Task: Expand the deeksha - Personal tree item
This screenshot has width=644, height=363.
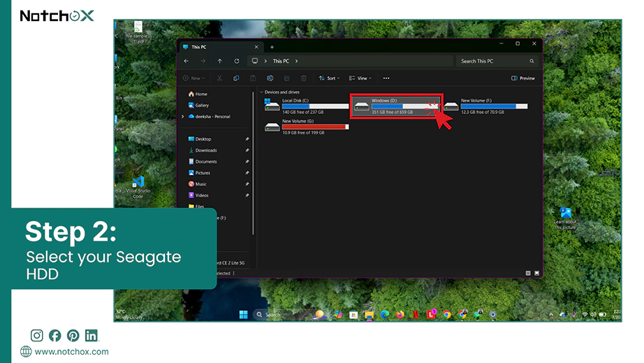Action: point(183,116)
